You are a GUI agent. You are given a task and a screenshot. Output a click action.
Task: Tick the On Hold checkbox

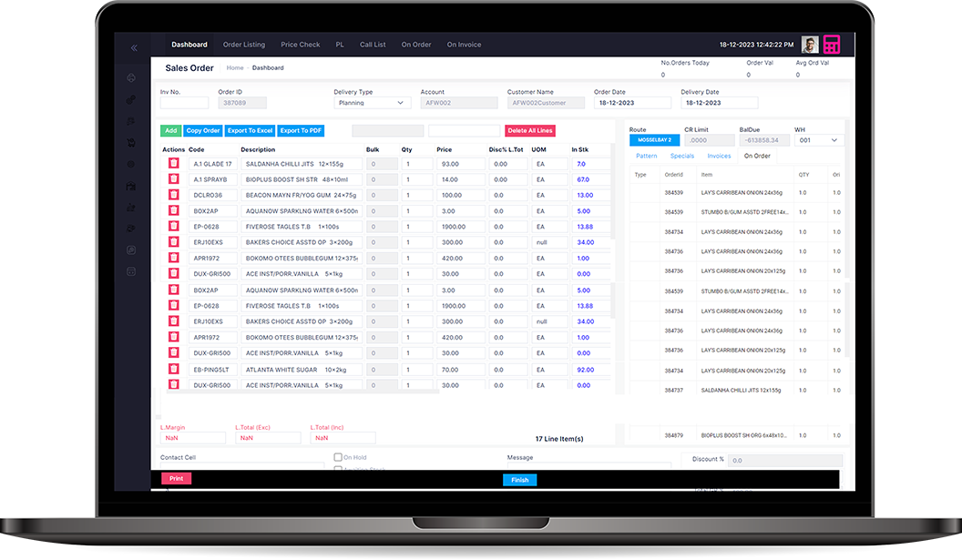pos(338,458)
